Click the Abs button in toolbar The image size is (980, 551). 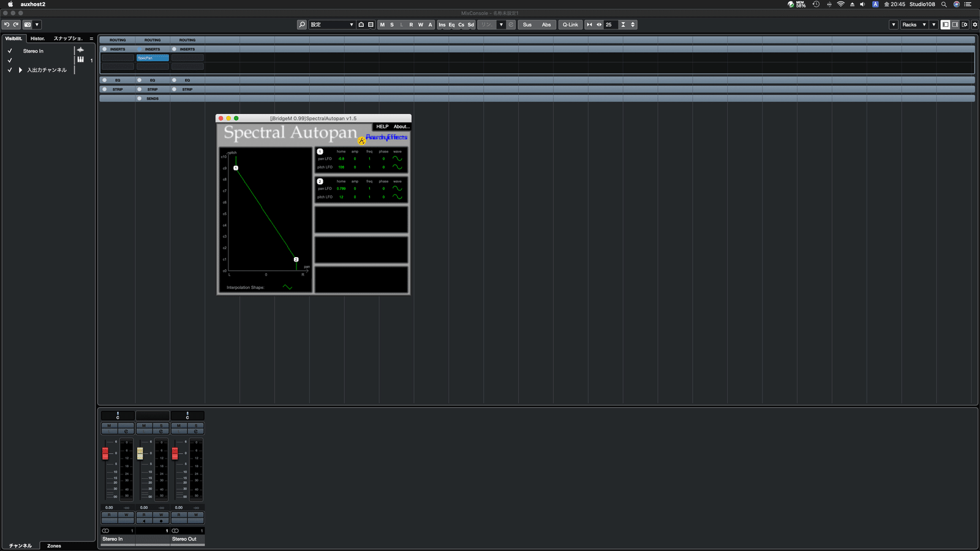[x=546, y=24]
